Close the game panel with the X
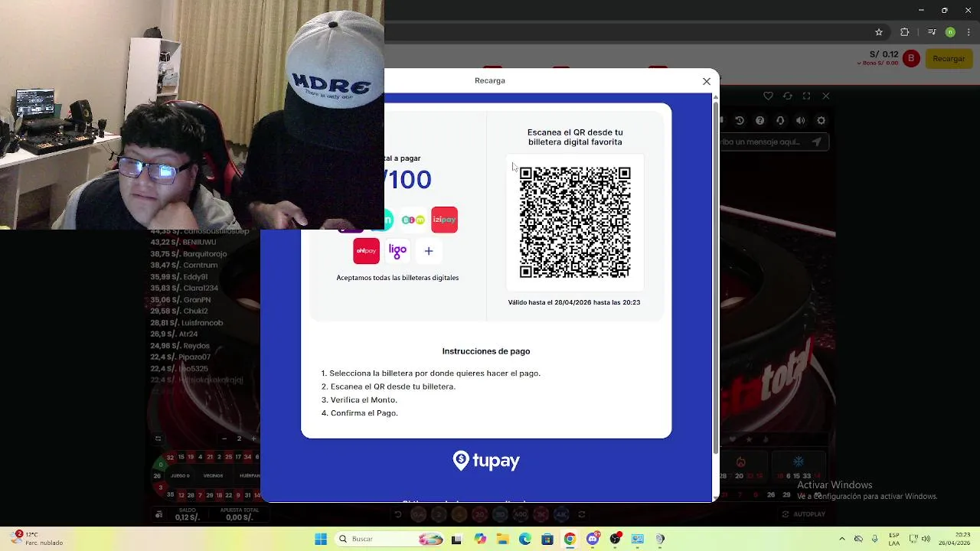 825,96
